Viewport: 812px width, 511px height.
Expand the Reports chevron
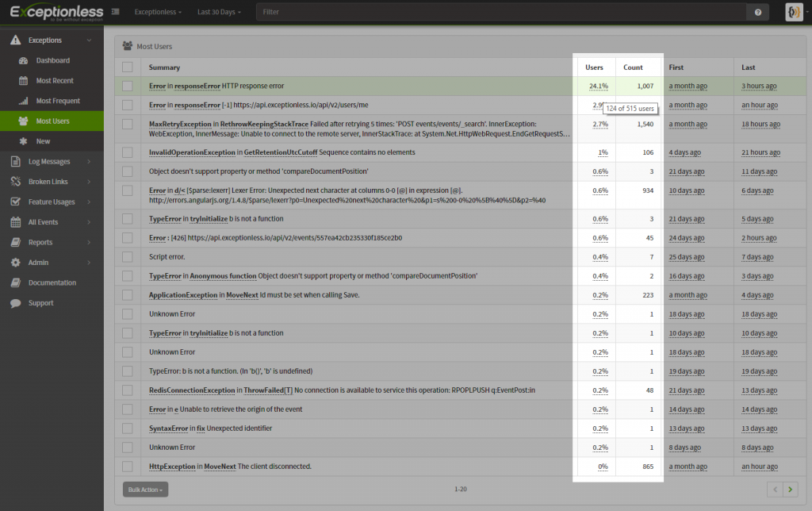(x=89, y=243)
